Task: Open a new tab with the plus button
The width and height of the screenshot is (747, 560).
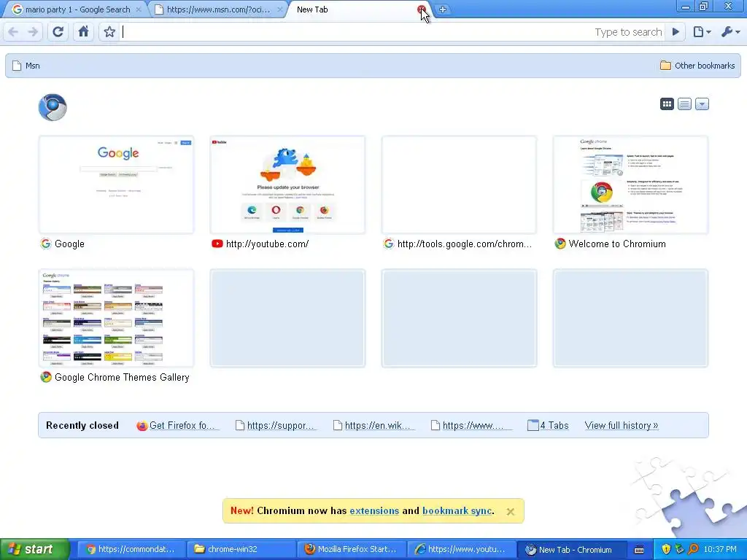Action: click(x=443, y=9)
